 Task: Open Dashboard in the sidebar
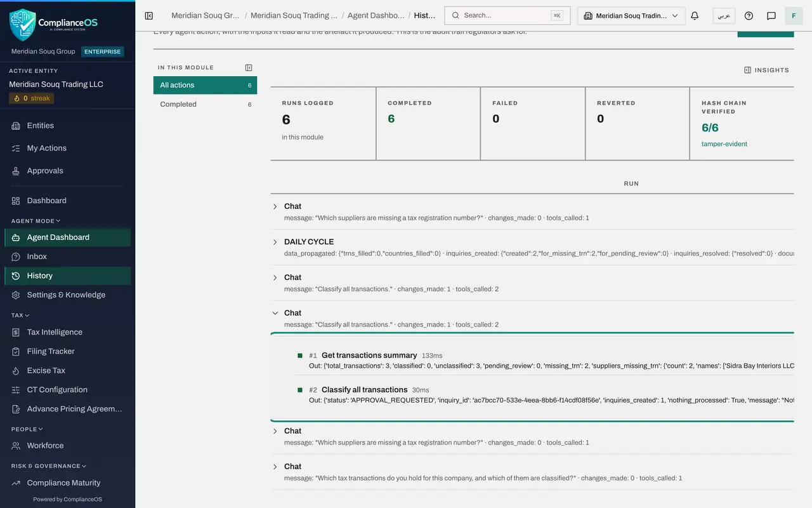[67, 201]
